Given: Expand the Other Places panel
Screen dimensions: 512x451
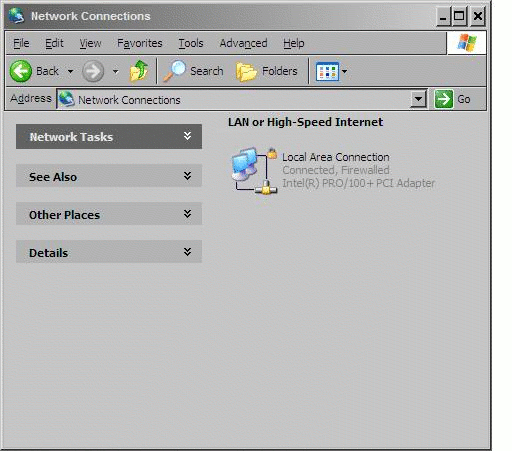Looking at the screenshot, I should pyautogui.click(x=187, y=214).
